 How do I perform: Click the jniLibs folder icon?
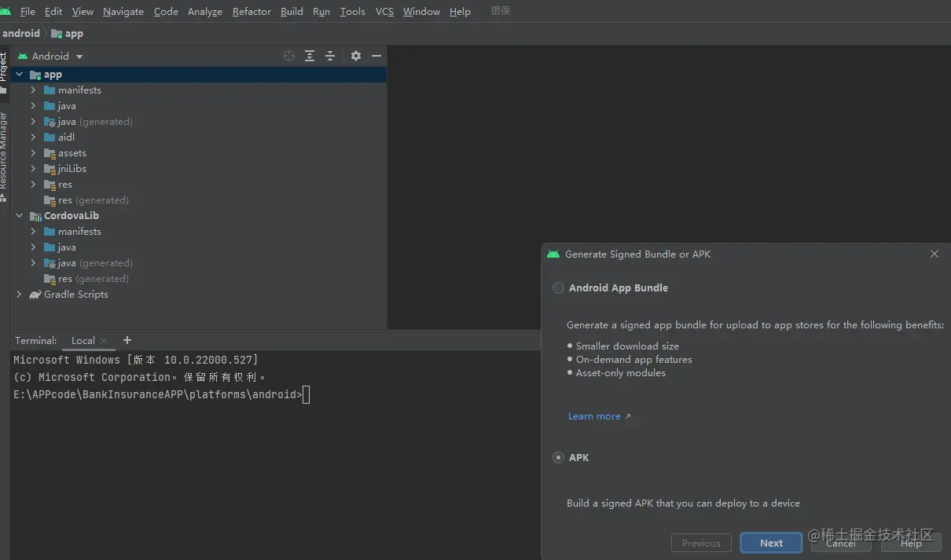tap(50, 169)
